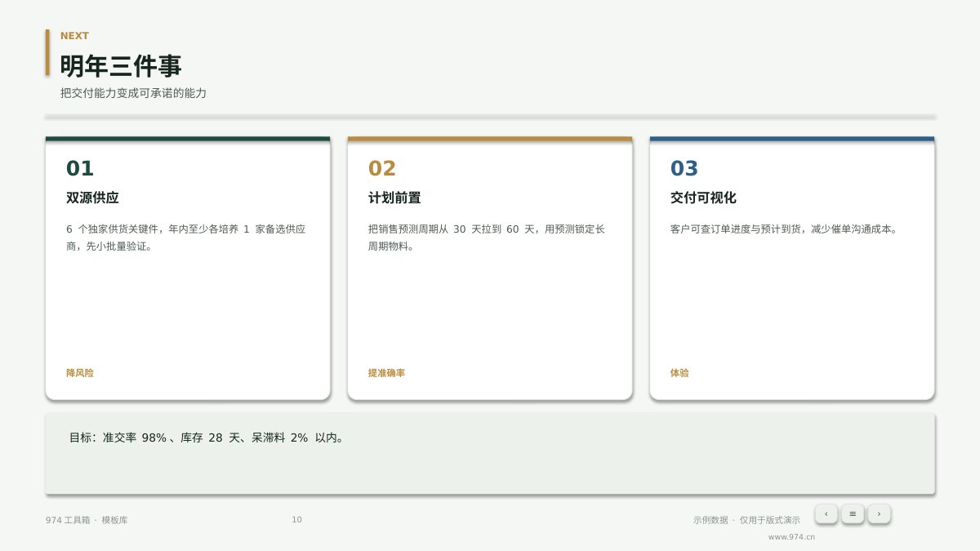The height and width of the screenshot is (551, 980).
Task: Advance to the next slide arrow
Action: pyautogui.click(x=879, y=513)
